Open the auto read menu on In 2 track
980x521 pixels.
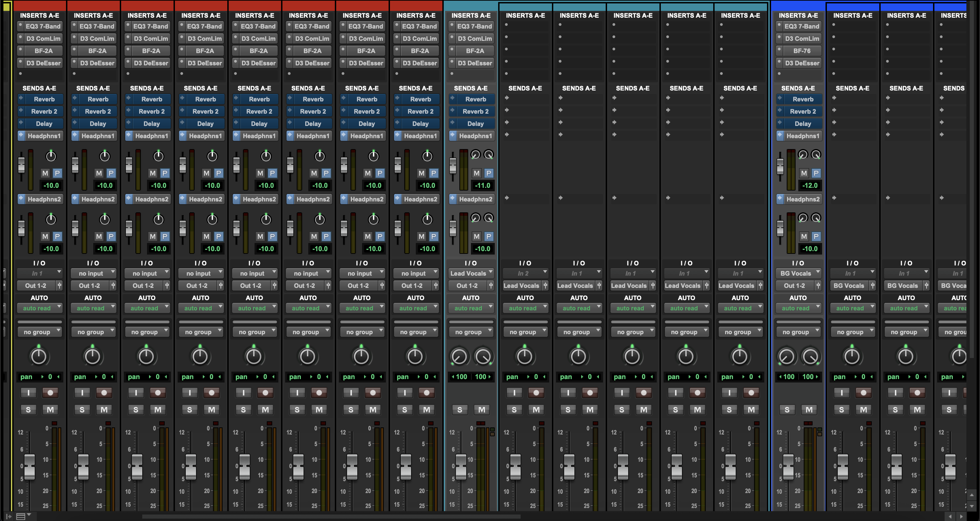pos(525,308)
